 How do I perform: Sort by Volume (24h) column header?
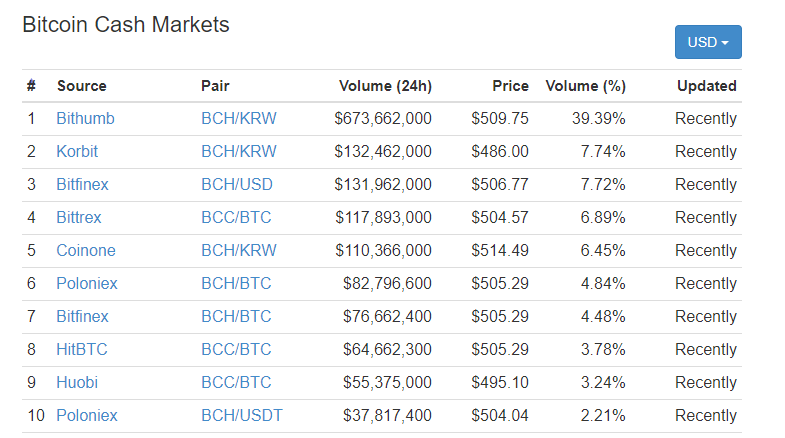385,86
